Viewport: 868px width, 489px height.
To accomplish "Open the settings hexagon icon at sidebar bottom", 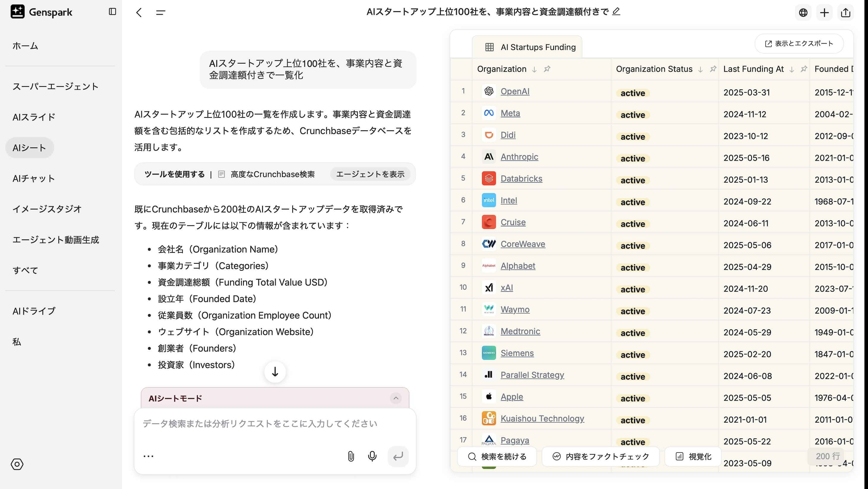I will pyautogui.click(x=17, y=464).
